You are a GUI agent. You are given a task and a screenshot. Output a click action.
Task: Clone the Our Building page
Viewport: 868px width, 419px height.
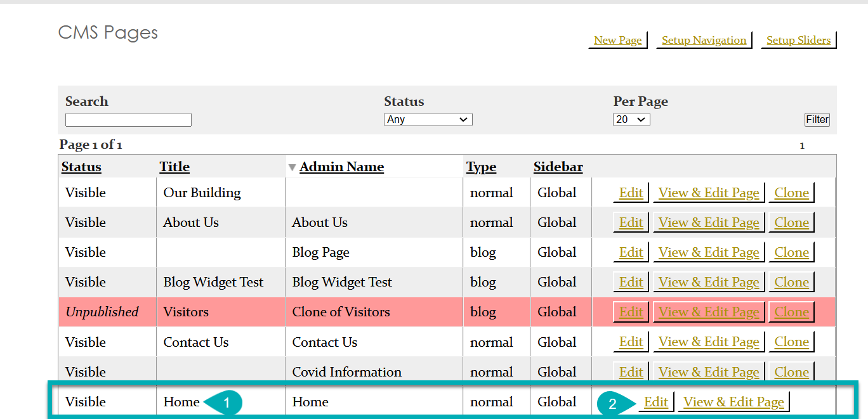[791, 193]
